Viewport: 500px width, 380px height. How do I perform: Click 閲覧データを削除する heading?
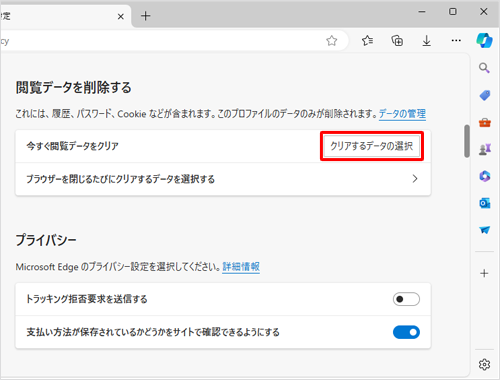point(73,88)
